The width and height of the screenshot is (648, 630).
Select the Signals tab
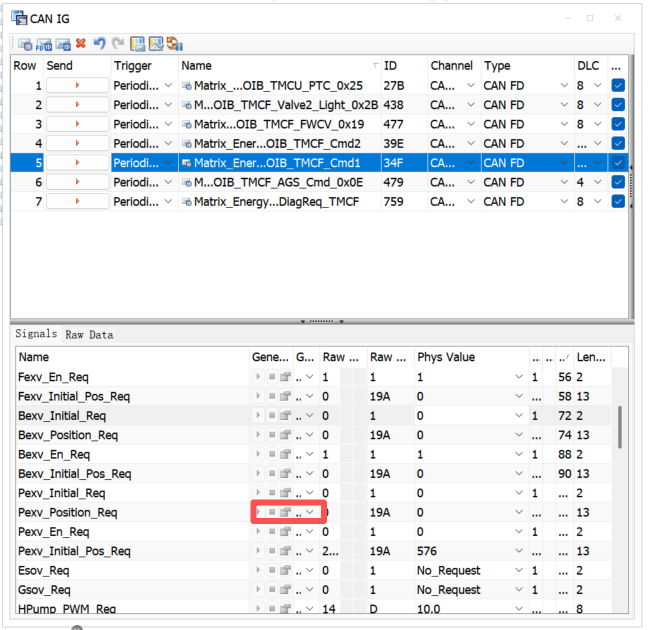click(x=36, y=334)
